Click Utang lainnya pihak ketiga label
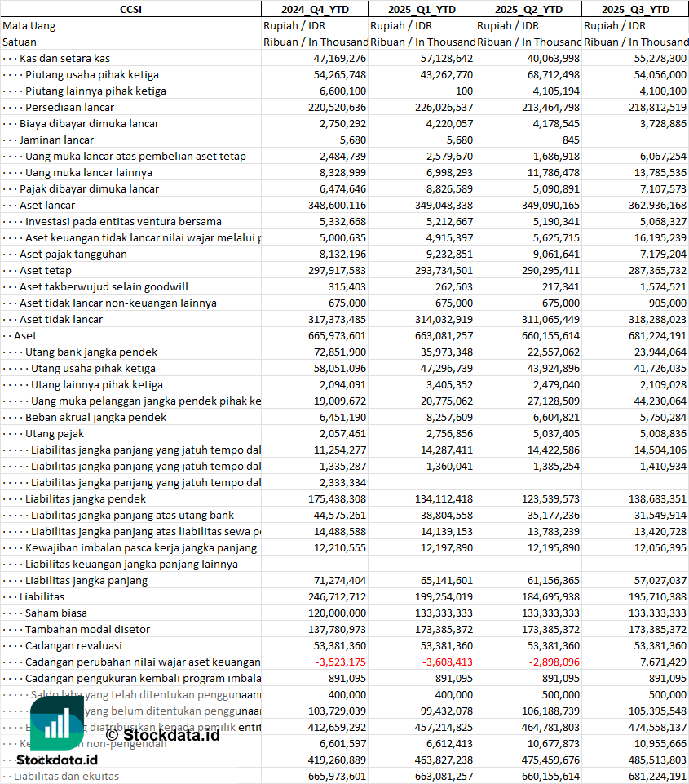This screenshot has width=689, height=784. click(x=97, y=385)
